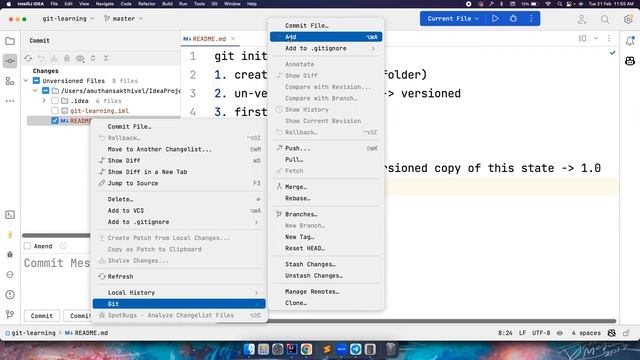Expand Add to .gitignore submenu in Git menu
The image size is (640, 360).
click(x=373, y=49)
